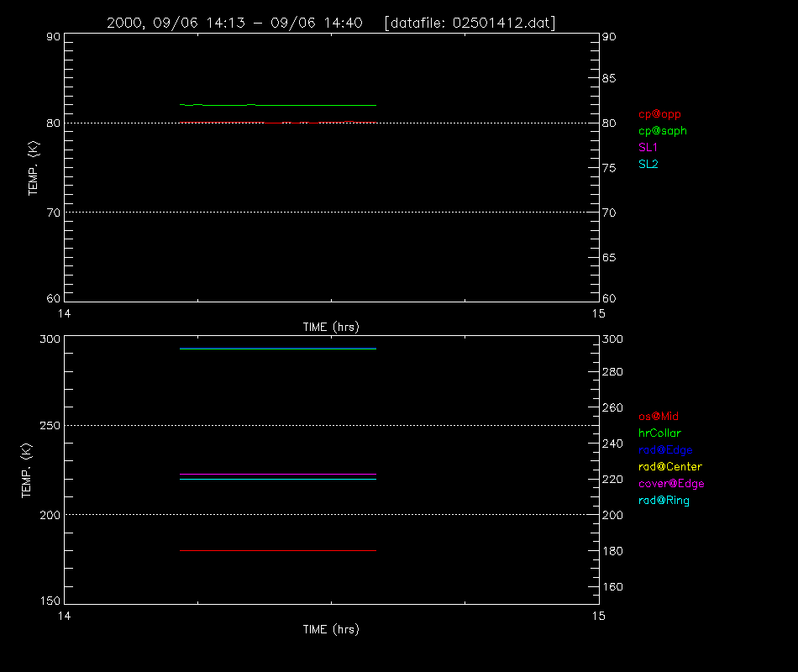The height and width of the screenshot is (672, 798).
Task: Click the lower plot TIME (hrs) axis label
Action: click(331, 629)
